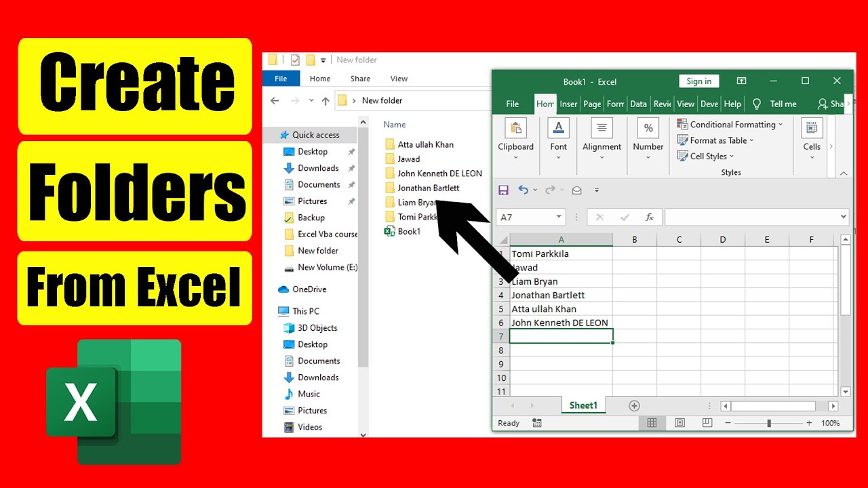Open the Share tab in File Explorer
868x488 pixels.
pos(360,79)
